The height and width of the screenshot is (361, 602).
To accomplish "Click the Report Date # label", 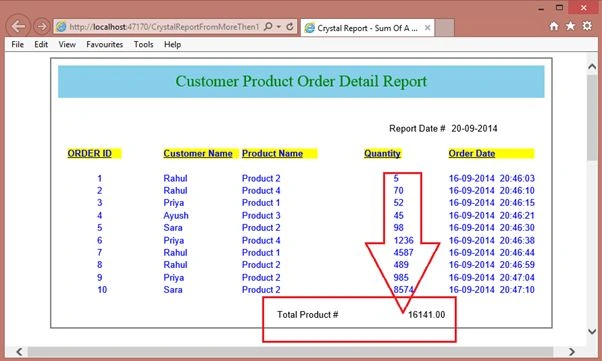I will tap(417, 129).
